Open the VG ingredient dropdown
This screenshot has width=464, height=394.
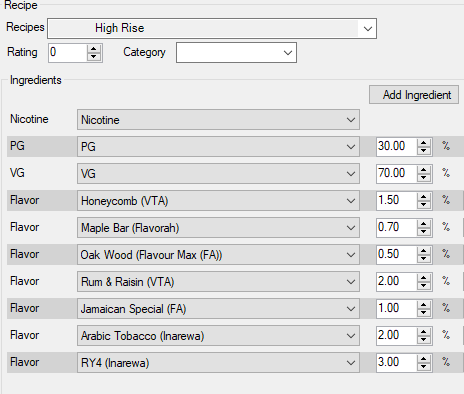pyautogui.click(x=218, y=174)
